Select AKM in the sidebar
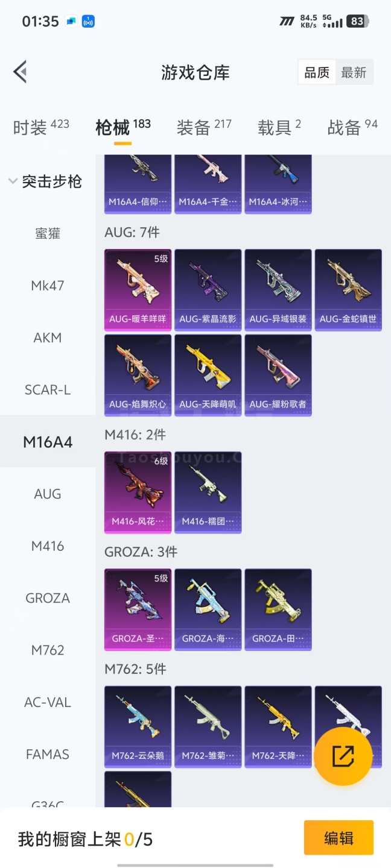Image resolution: width=391 pixels, height=868 pixels. tap(48, 338)
